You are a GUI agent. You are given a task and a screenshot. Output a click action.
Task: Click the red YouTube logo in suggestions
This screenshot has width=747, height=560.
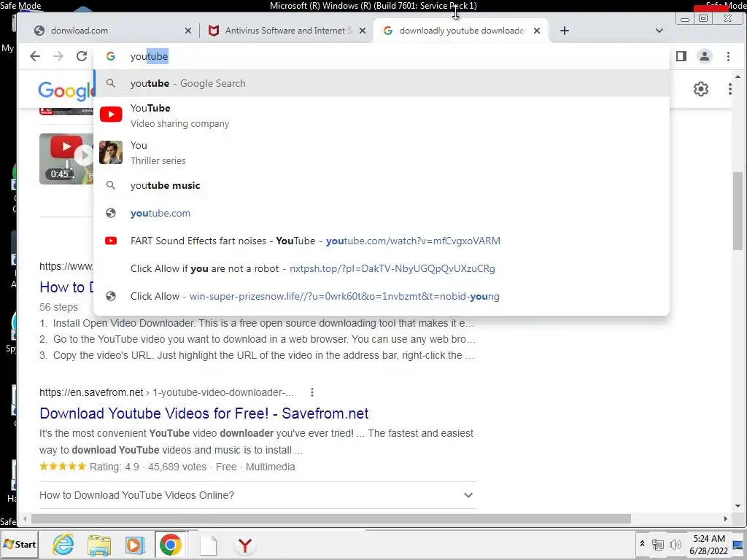111,114
